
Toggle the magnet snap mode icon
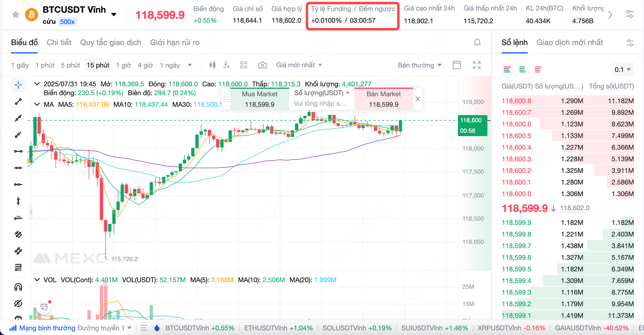(x=18, y=287)
